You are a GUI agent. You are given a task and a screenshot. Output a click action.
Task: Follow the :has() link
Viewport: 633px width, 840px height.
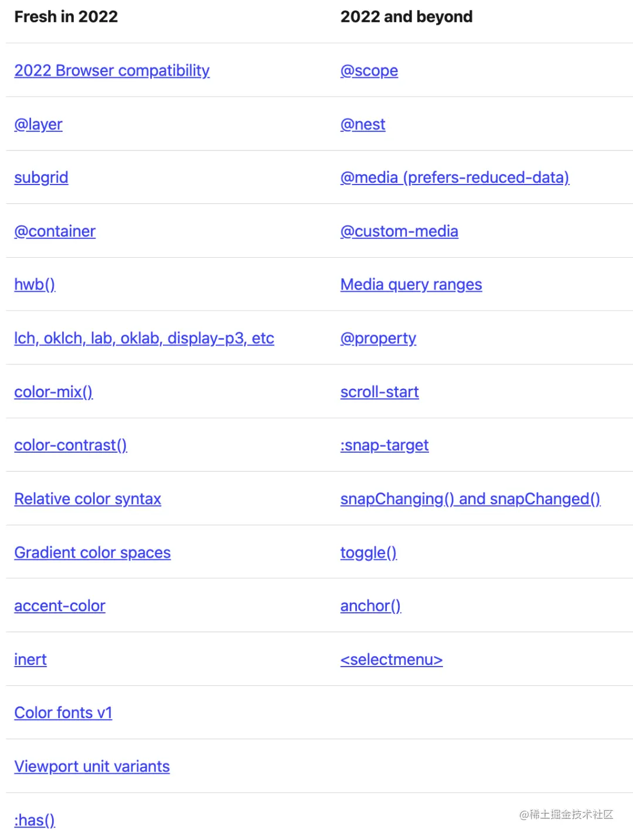pos(35,820)
